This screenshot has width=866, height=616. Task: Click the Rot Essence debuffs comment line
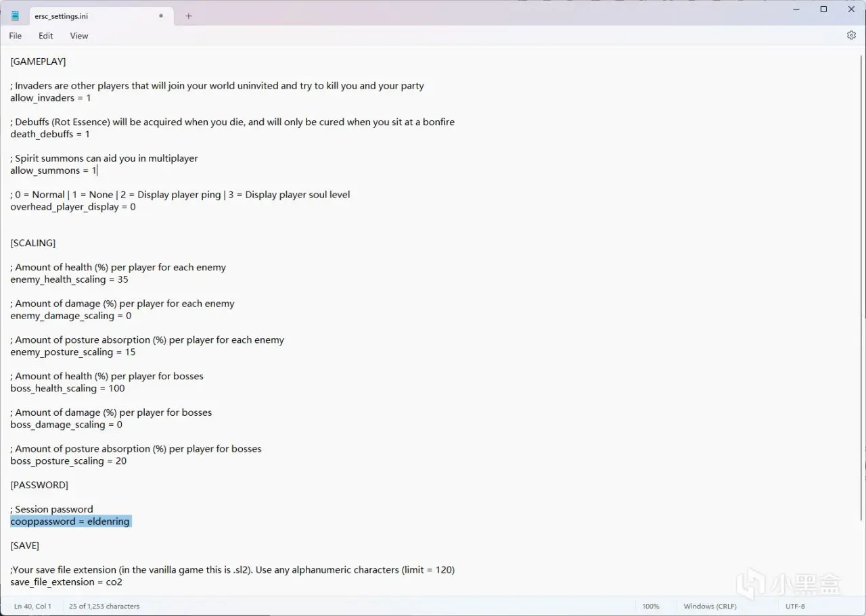tap(232, 122)
